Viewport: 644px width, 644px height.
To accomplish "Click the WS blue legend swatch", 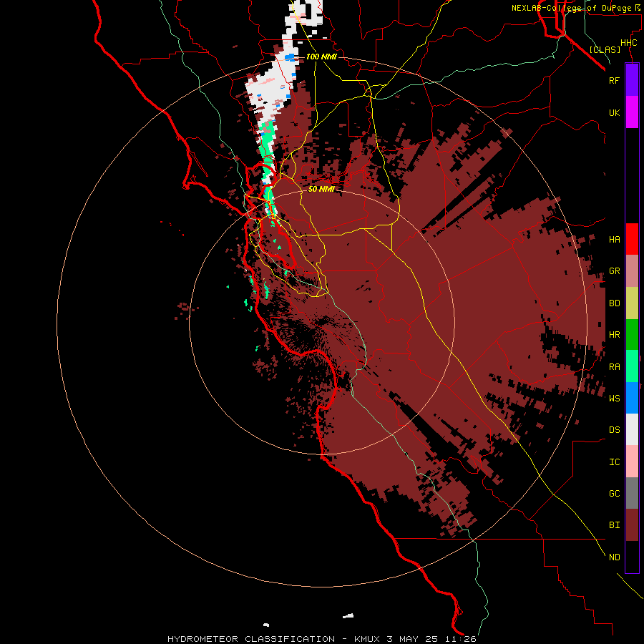I will click(x=632, y=398).
